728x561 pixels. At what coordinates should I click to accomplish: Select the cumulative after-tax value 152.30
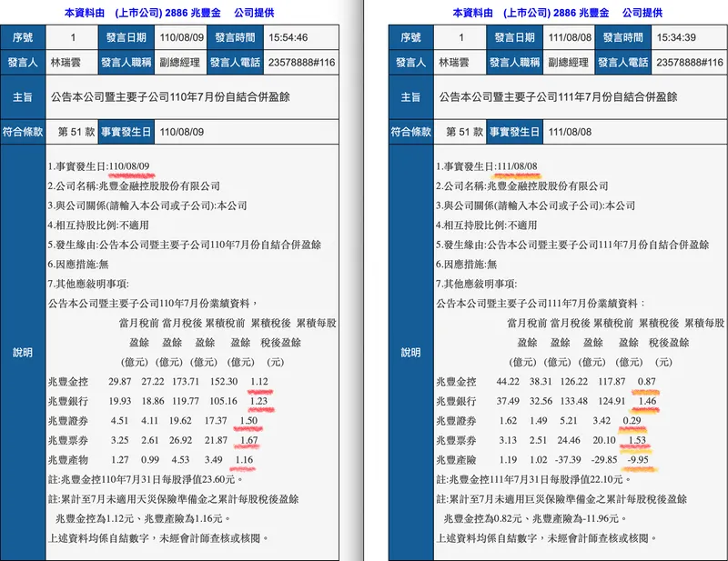(224, 381)
